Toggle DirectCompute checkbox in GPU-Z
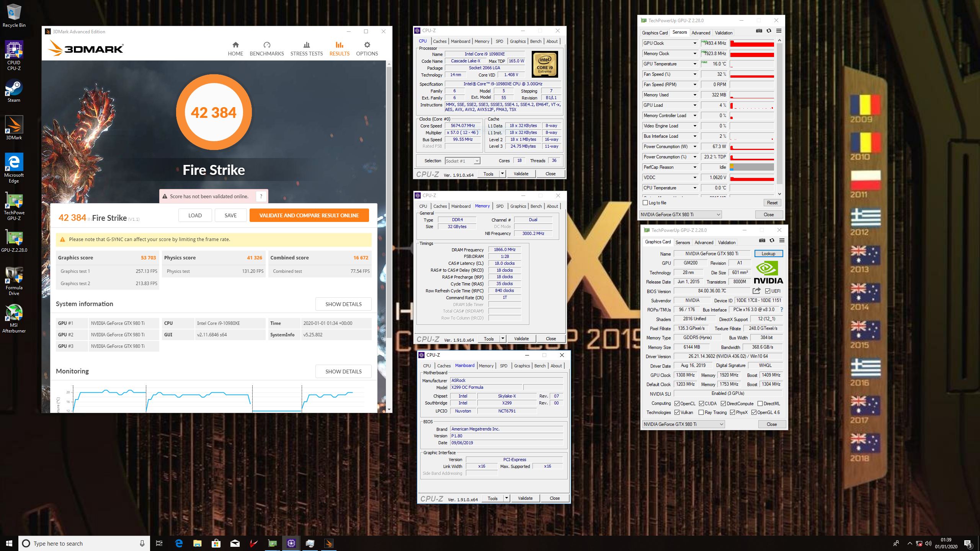Viewport: 980px width, 551px height. (x=723, y=403)
